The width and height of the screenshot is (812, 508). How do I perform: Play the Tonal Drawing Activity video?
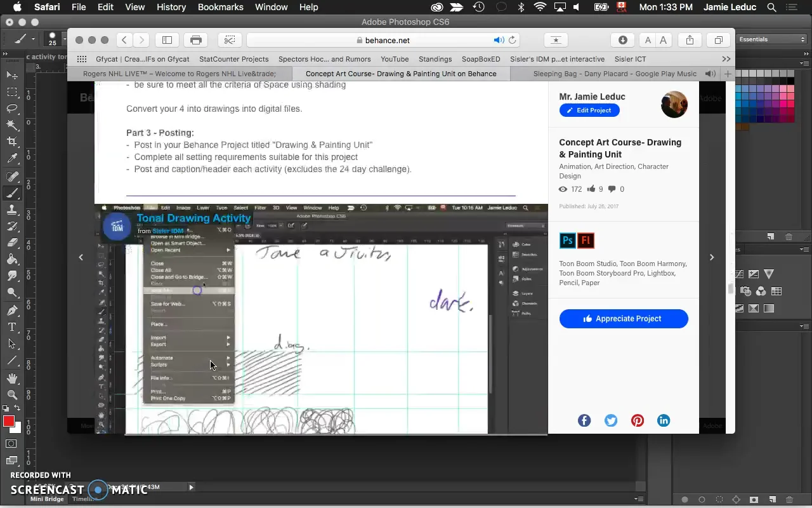click(x=321, y=319)
